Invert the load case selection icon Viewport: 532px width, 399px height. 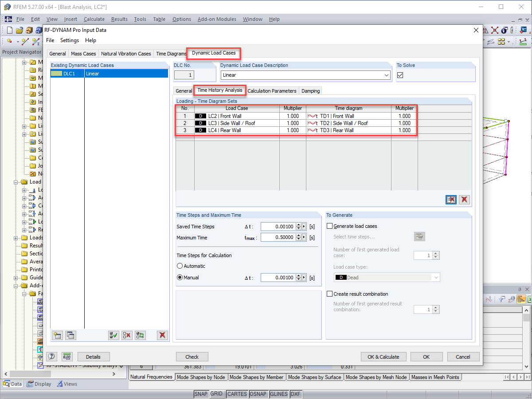(x=140, y=335)
